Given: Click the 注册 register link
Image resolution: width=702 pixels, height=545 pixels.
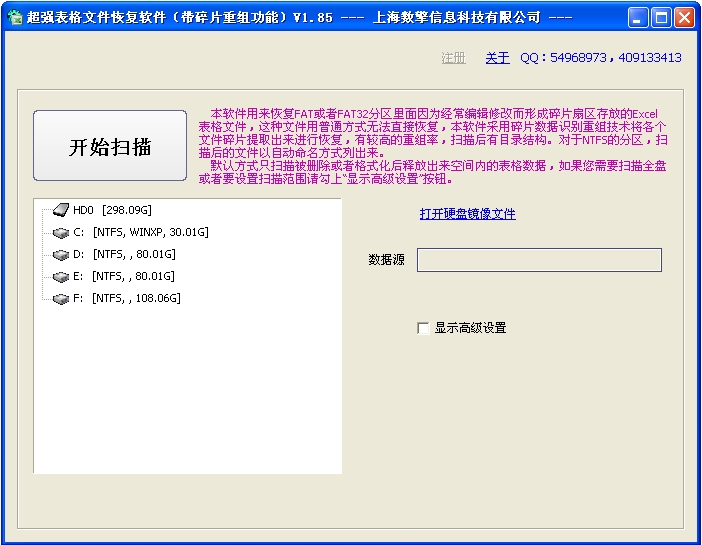Looking at the screenshot, I should pyautogui.click(x=454, y=58).
